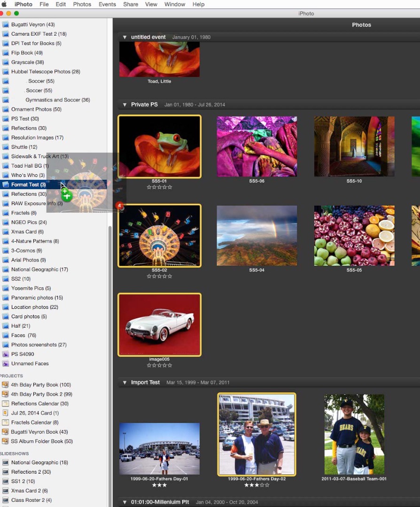
Task: Open the Edit menu
Action: pyautogui.click(x=61, y=4)
